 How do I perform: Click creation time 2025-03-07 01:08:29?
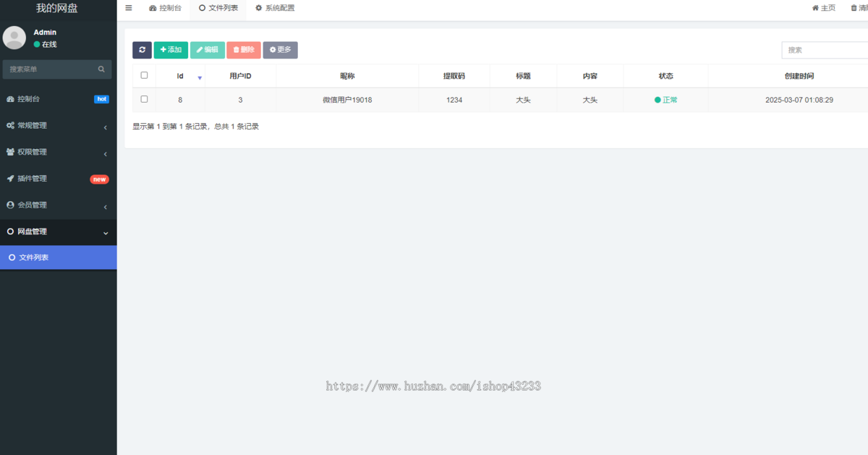tap(799, 100)
